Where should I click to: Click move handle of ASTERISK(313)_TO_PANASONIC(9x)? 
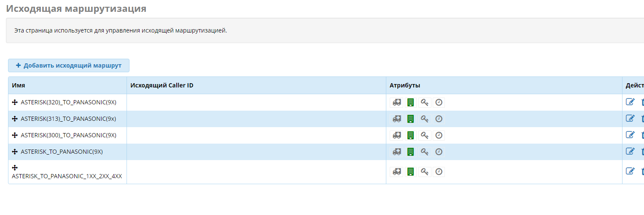point(15,119)
